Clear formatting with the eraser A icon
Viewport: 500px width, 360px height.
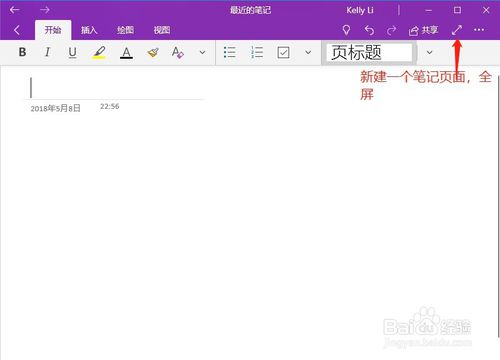click(177, 52)
